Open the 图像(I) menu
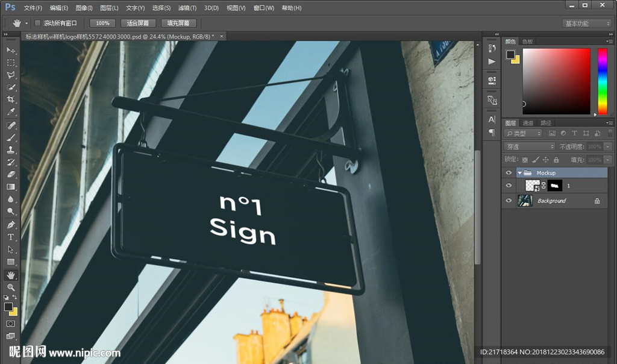Image resolution: width=617 pixels, height=364 pixels. coord(84,8)
